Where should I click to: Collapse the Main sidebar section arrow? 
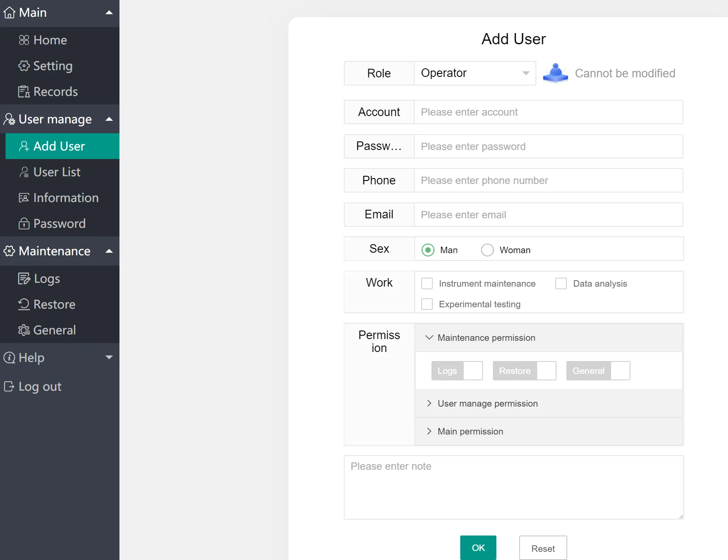pos(109,13)
